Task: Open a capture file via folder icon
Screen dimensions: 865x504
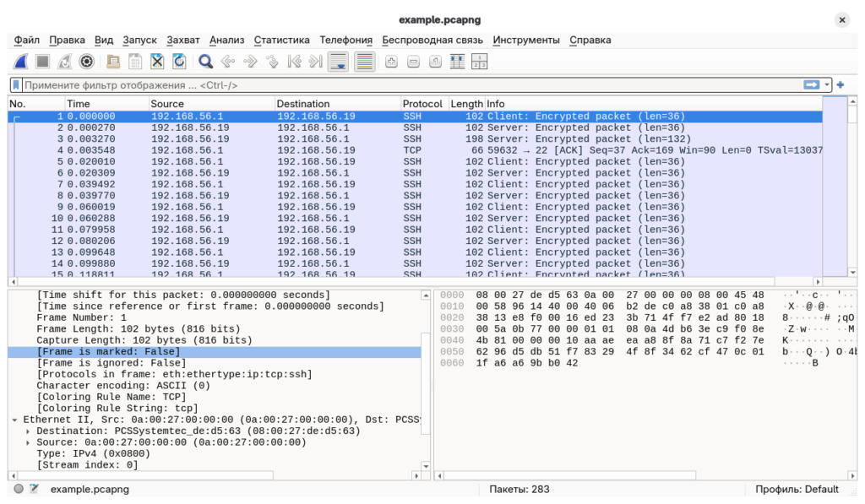Action: coord(113,62)
